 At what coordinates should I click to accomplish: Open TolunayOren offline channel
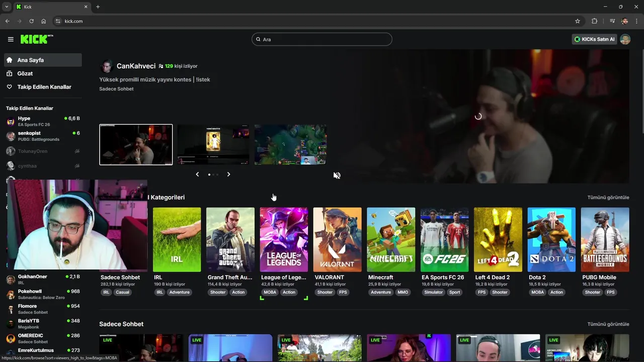(x=42, y=151)
